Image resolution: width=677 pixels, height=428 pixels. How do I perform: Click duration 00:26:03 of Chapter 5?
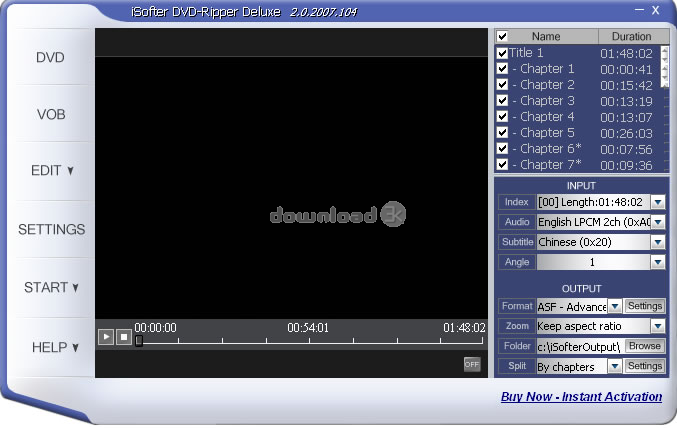click(x=626, y=133)
